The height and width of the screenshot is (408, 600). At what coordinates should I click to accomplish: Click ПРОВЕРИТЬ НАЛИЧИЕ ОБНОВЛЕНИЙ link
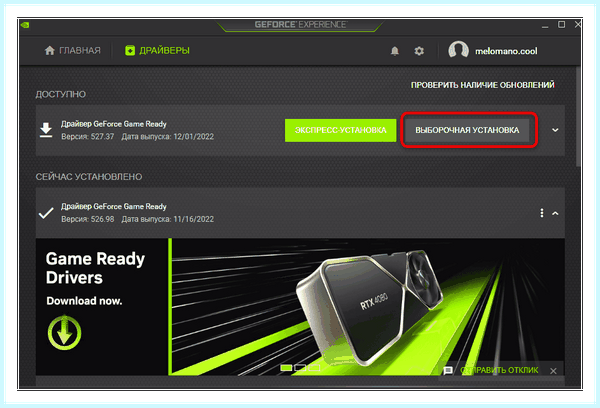coord(483,85)
